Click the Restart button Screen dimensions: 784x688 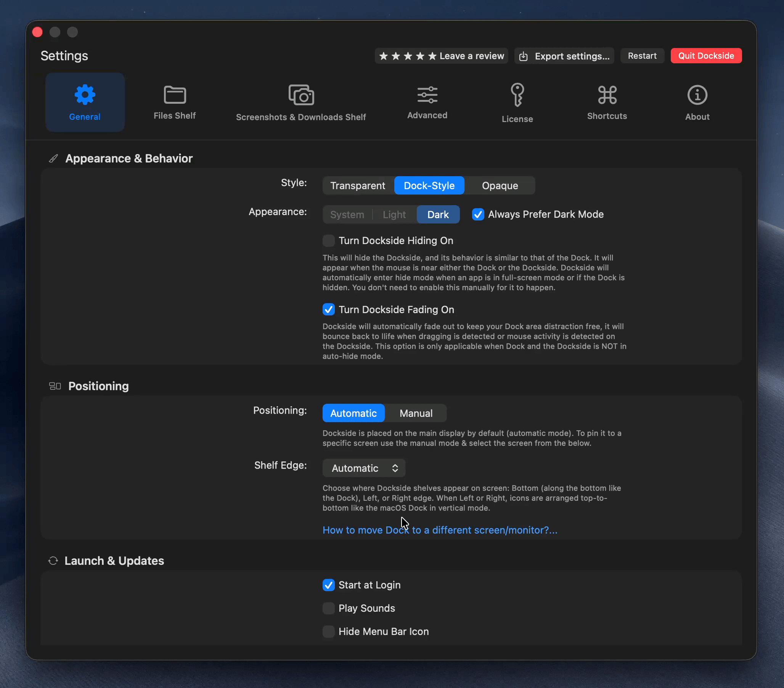642,56
